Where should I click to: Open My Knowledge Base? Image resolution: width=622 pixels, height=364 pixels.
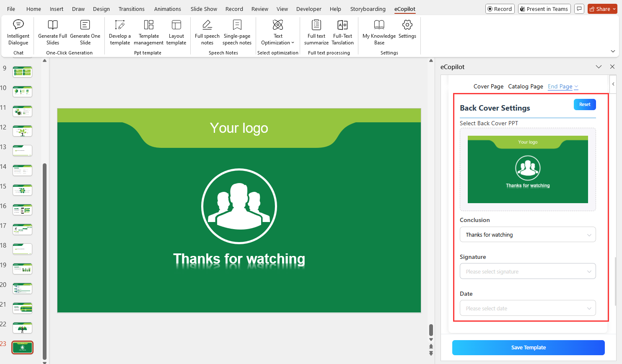click(379, 31)
